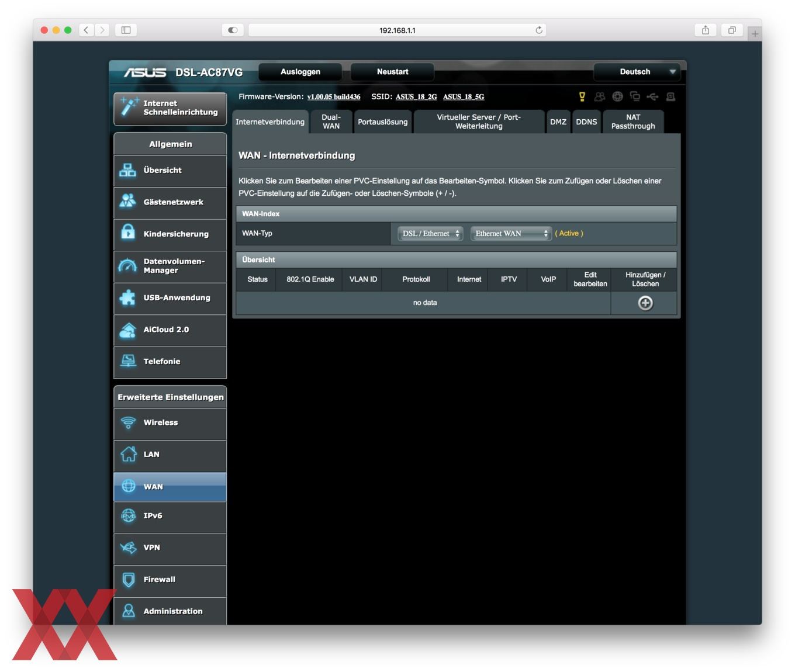Image resolution: width=795 pixels, height=672 pixels.
Task: Open Kindersicherung settings
Action: pos(170,234)
